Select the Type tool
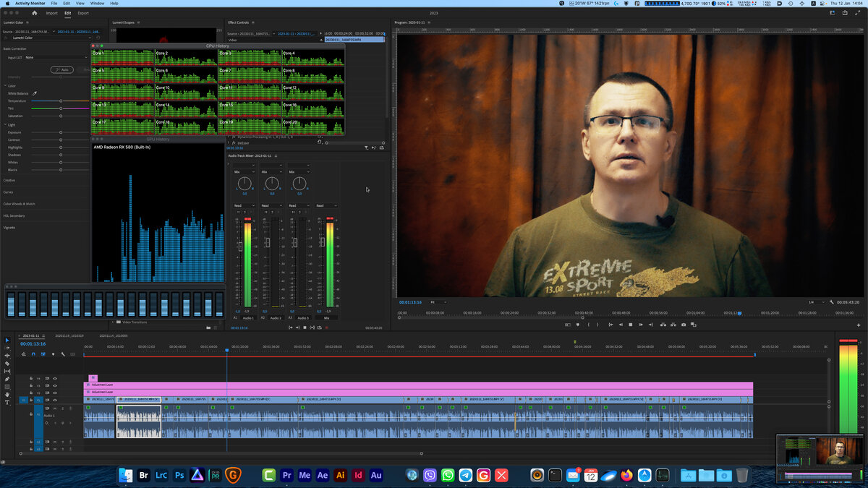This screenshot has width=868, height=488. point(7,403)
